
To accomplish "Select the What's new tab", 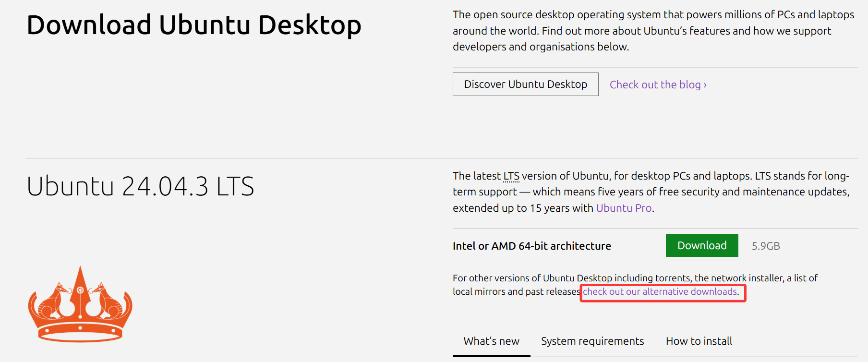I will click(x=492, y=341).
